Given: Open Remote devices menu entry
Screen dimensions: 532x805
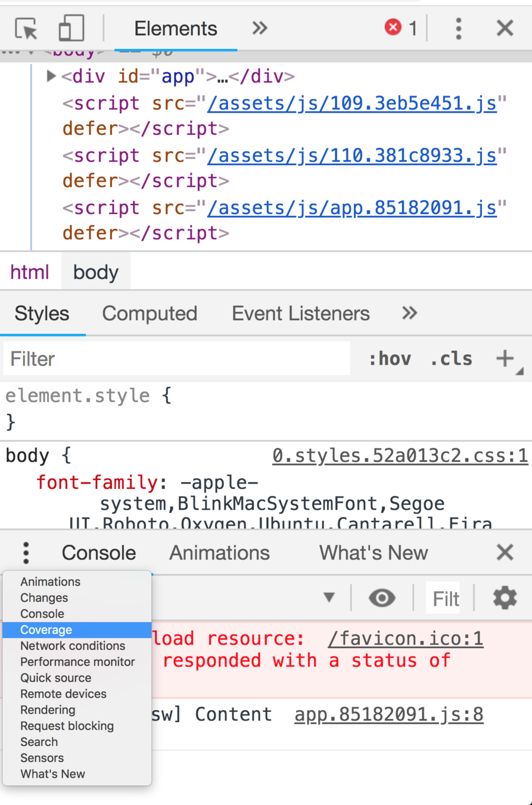Looking at the screenshot, I should (x=77, y=694).
